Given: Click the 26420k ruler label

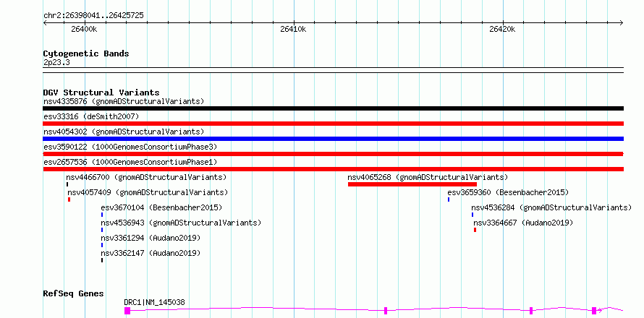Looking at the screenshot, I should pyautogui.click(x=502, y=29).
